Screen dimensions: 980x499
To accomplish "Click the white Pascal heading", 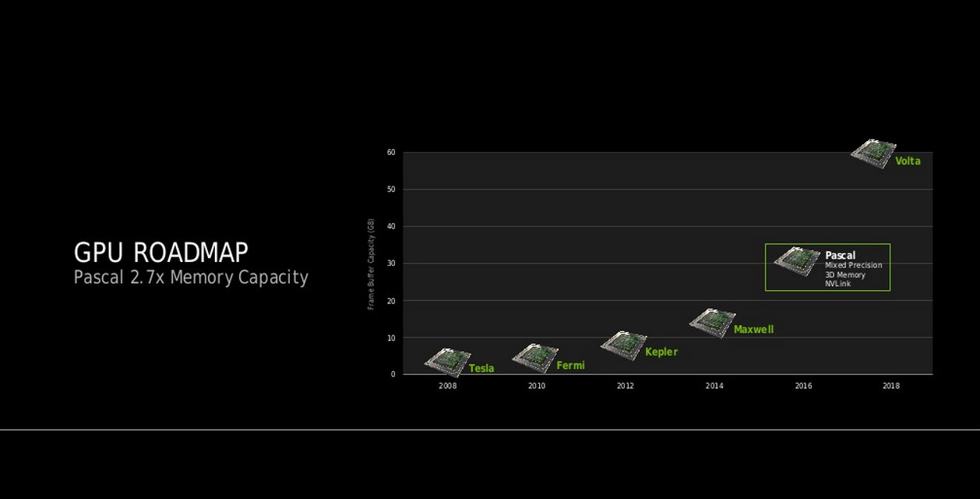I will [x=840, y=255].
